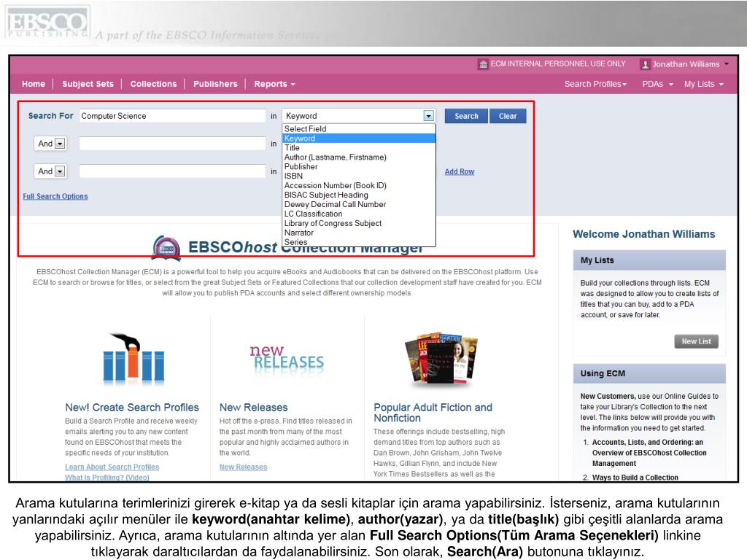The image size is (747, 560).
Task: Select Keyword option in the field list
Action: click(x=359, y=138)
